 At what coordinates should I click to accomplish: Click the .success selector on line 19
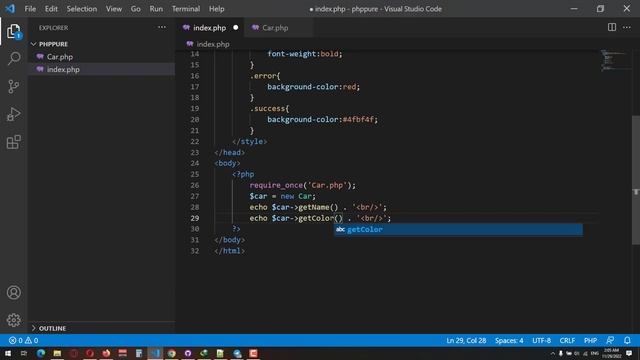(x=267, y=109)
